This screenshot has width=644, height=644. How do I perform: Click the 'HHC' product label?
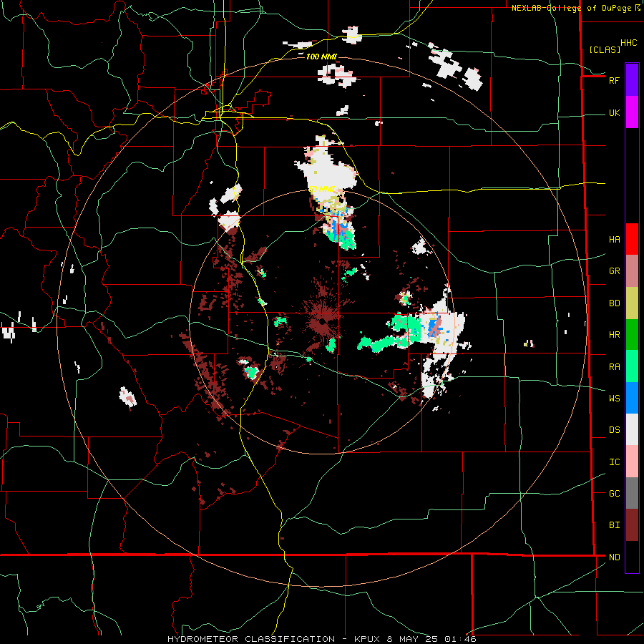click(628, 43)
